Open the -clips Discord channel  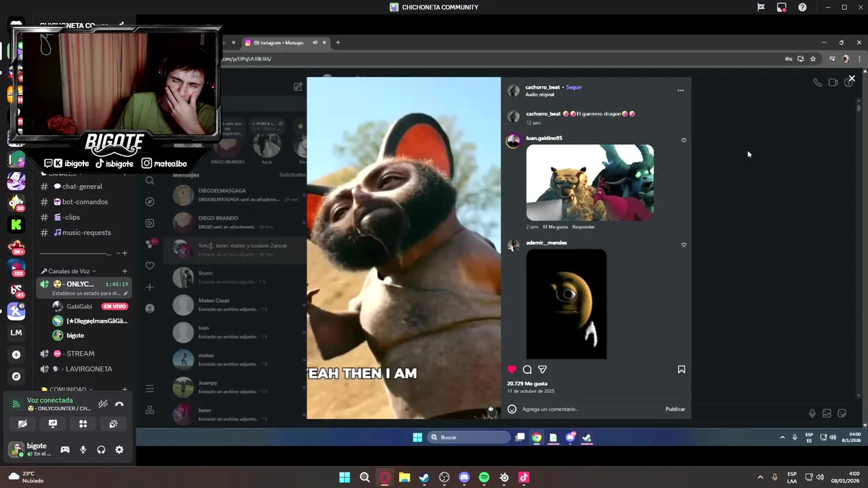point(71,218)
